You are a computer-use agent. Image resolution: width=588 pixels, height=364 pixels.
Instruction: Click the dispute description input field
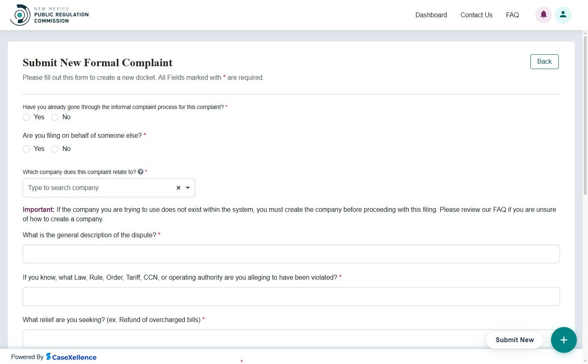(x=291, y=254)
